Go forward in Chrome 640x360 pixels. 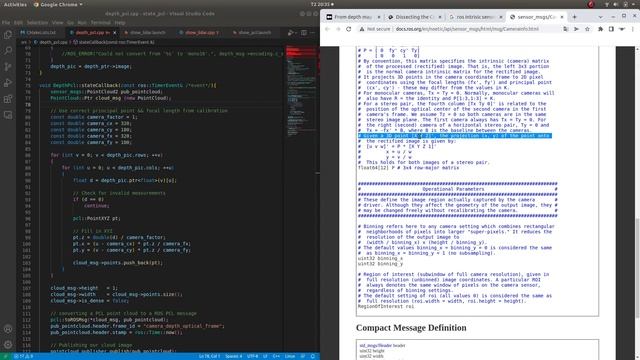(338, 29)
